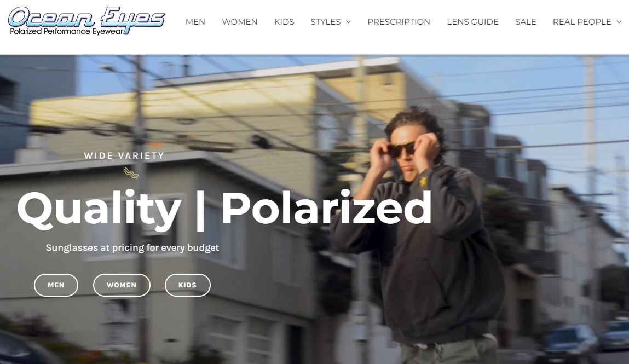This screenshot has height=364, width=629.
Task: Click the Quality | Polarized headline
Action: [224, 209]
